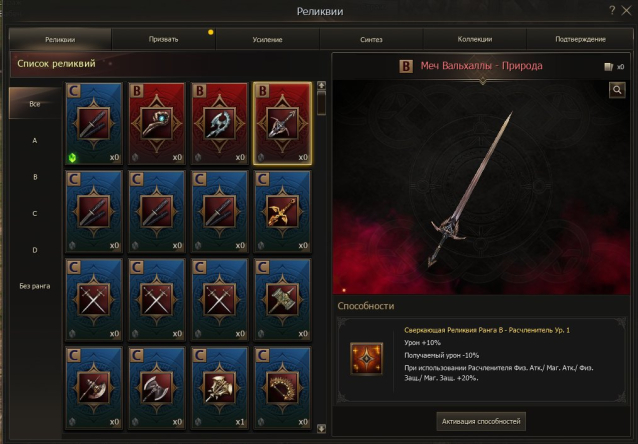This screenshot has height=444, width=638.
Task: Click the relic list scroll down arrow
Action: pyautogui.click(x=321, y=428)
